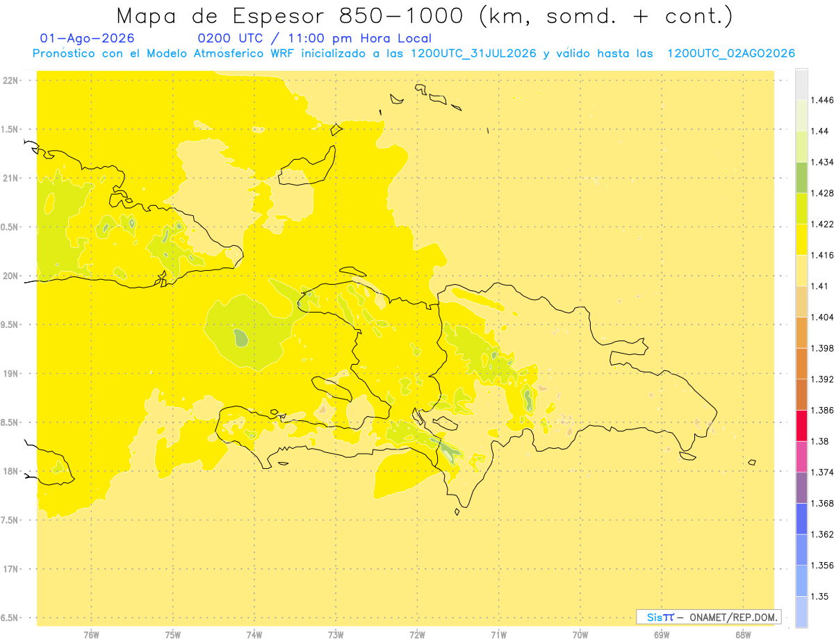Click the legend value 1.41
This screenshot has height=644, width=834.
point(821,286)
